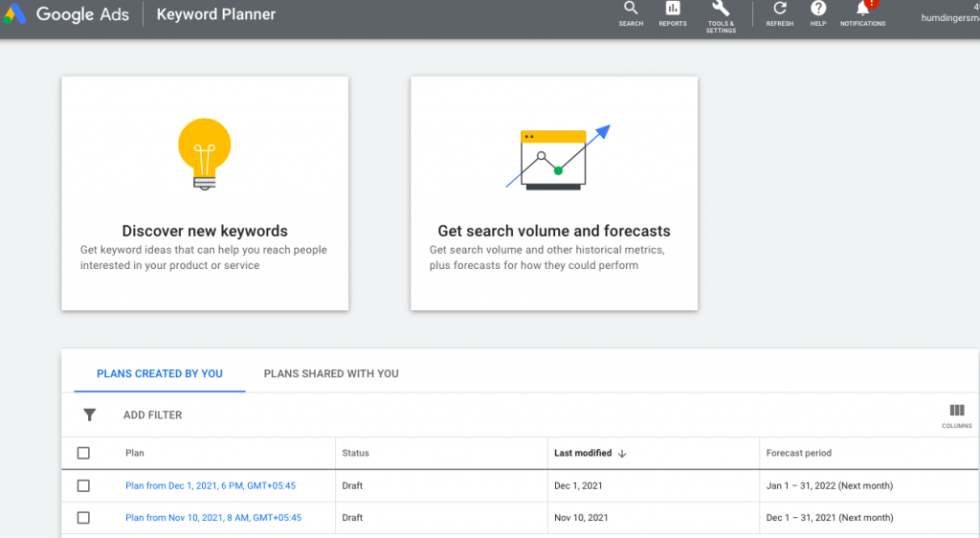Select the Discover new keywords card title
980x538 pixels.
point(205,231)
